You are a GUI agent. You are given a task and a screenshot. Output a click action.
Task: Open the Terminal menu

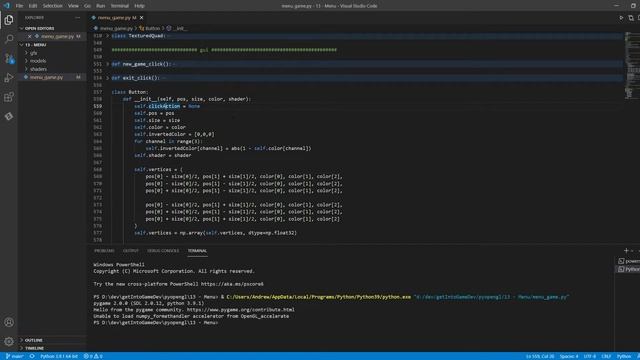pos(120,6)
